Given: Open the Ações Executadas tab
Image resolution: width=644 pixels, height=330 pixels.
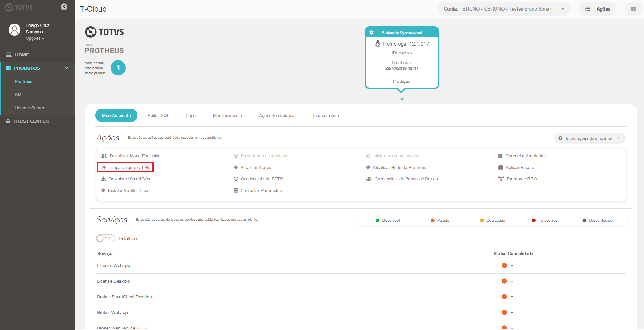Looking at the screenshot, I should (277, 116).
